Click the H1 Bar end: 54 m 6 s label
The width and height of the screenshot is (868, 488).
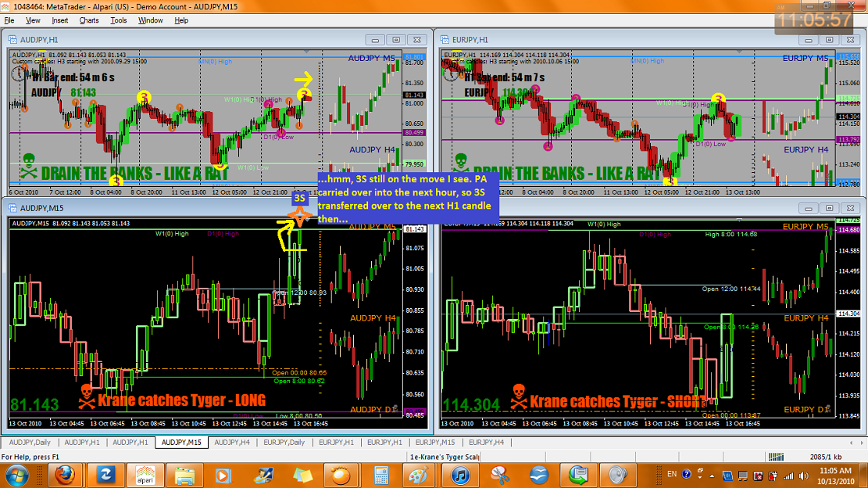coord(73,77)
